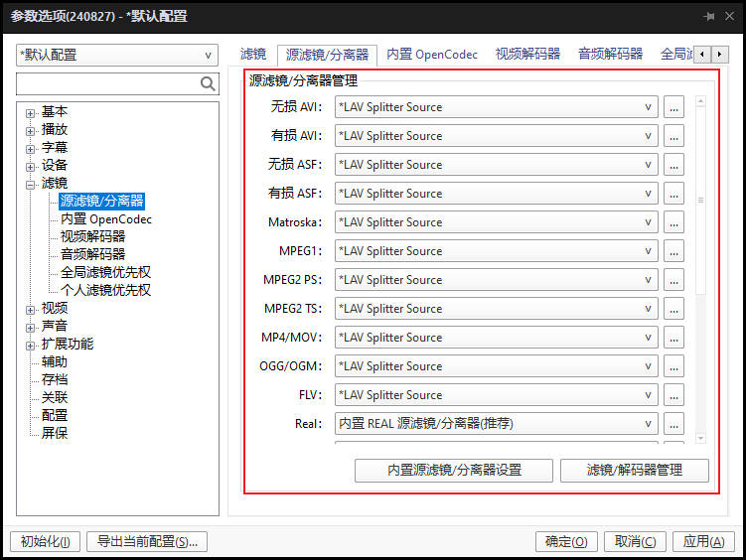The height and width of the screenshot is (560, 746).
Task: Select 个人滤镜优先权 in the tree
Action: (x=105, y=290)
